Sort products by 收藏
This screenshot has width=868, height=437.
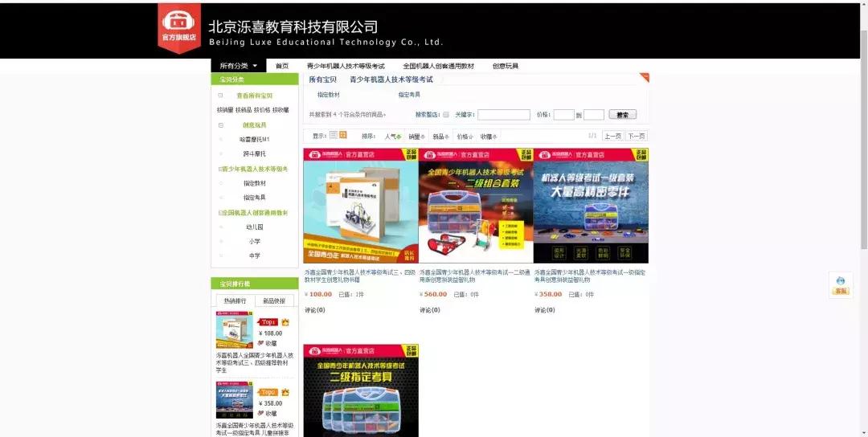pos(489,136)
